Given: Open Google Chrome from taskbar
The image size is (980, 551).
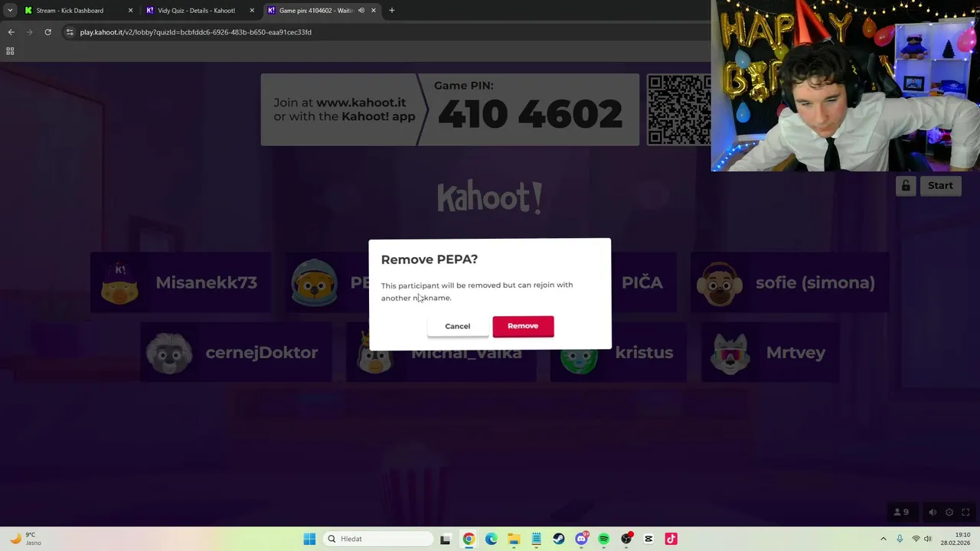Looking at the screenshot, I should point(469,539).
